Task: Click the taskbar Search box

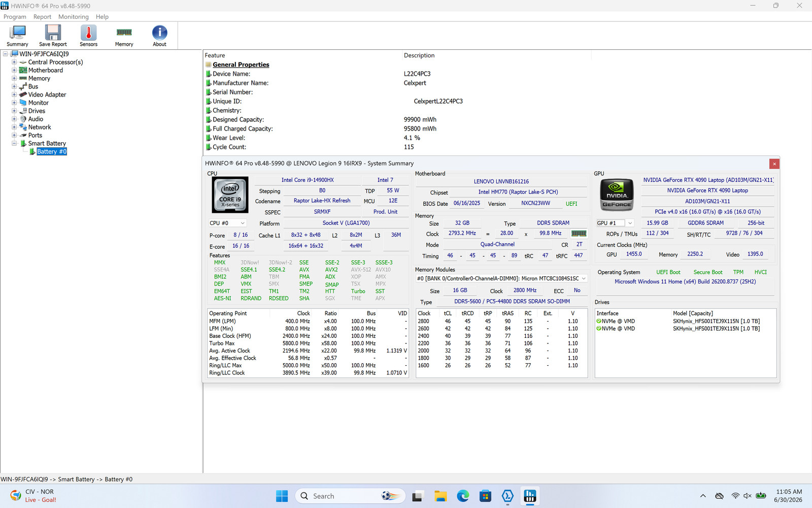Action: (x=350, y=496)
